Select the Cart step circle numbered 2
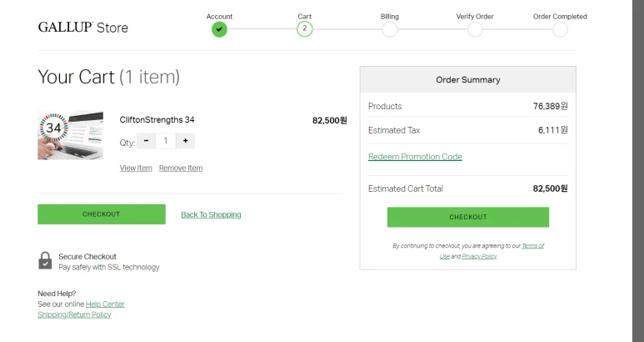This screenshot has height=342, width=644. click(x=304, y=28)
